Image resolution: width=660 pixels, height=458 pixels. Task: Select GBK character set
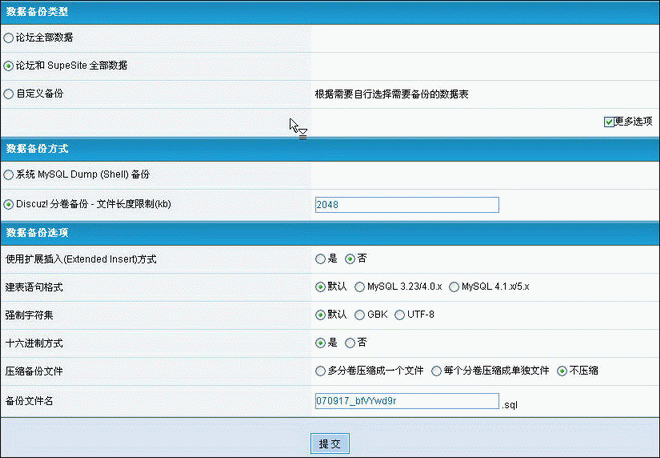359,315
